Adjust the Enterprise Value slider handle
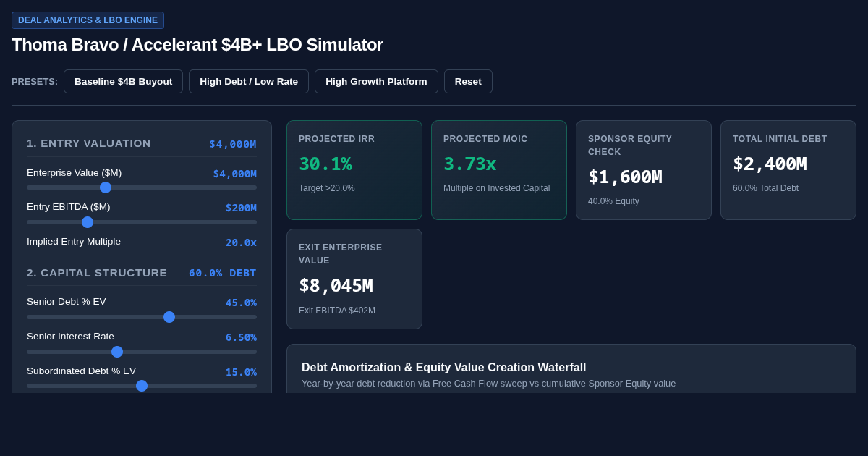The image size is (868, 456). pos(106,187)
